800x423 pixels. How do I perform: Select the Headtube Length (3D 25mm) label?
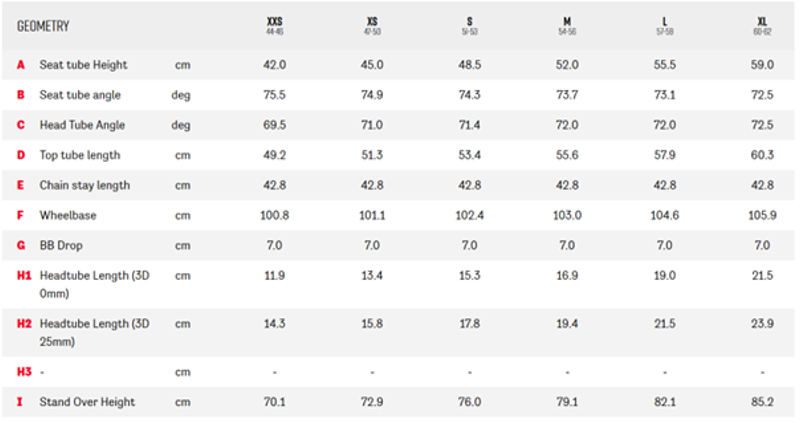94,332
